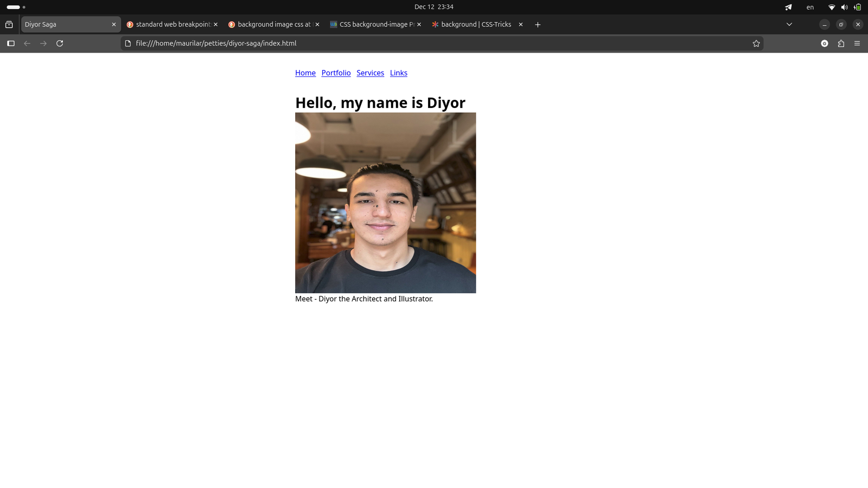Click the round extension icon in toolbar

[x=825, y=43]
